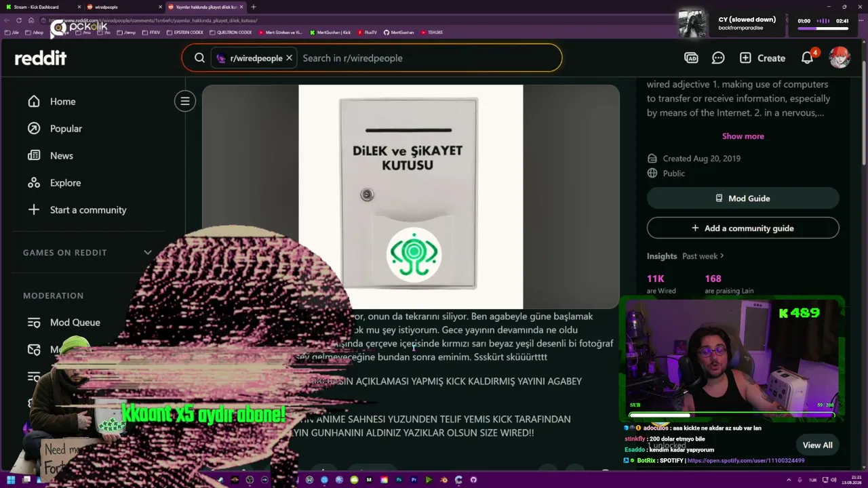The width and height of the screenshot is (868, 488).
Task: Open the /shop bookmark folder
Action: coord(34,33)
